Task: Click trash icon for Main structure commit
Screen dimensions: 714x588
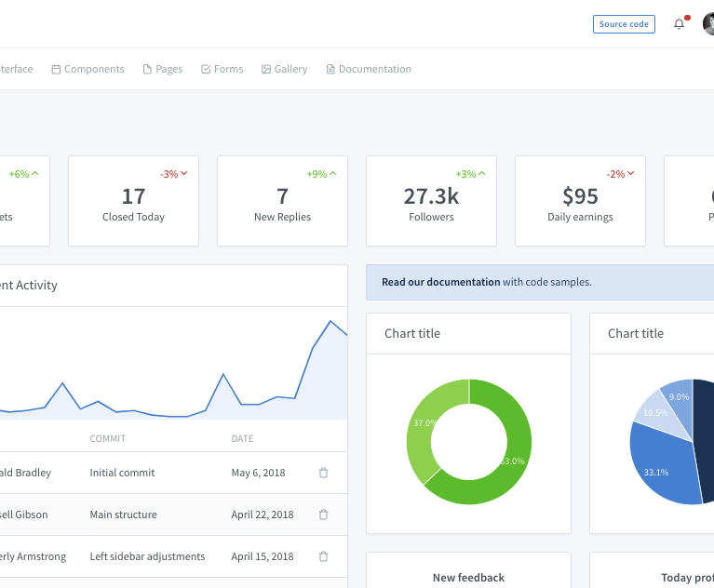Action: 323,514
